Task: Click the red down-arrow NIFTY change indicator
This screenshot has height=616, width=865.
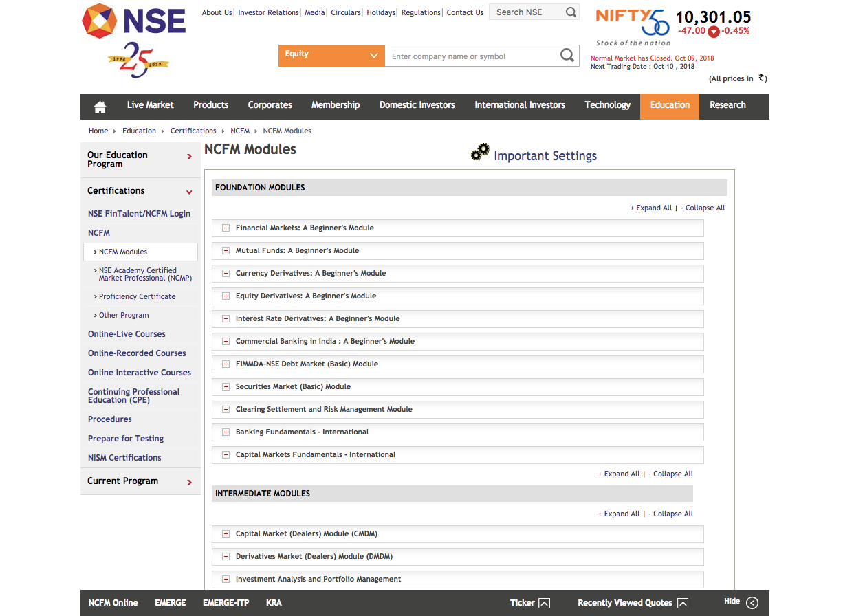Action: (714, 32)
